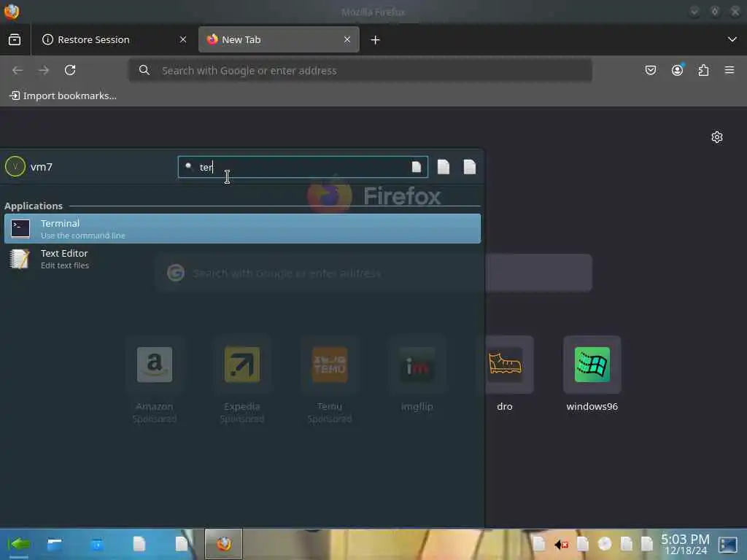This screenshot has height=560, width=747.
Task: Click the first document icon right of the launcher search field
Action: pyautogui.click(x=444, y=167)
